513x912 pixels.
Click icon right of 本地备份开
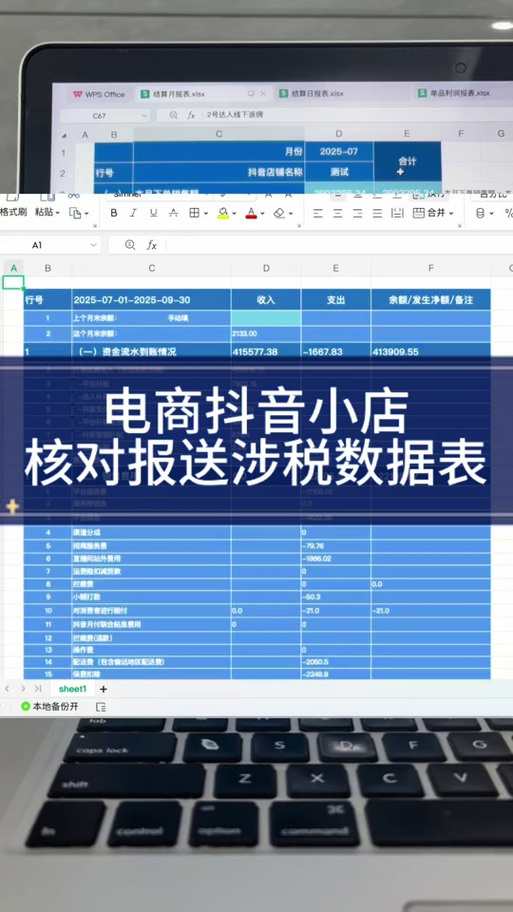tap(101, 707)
